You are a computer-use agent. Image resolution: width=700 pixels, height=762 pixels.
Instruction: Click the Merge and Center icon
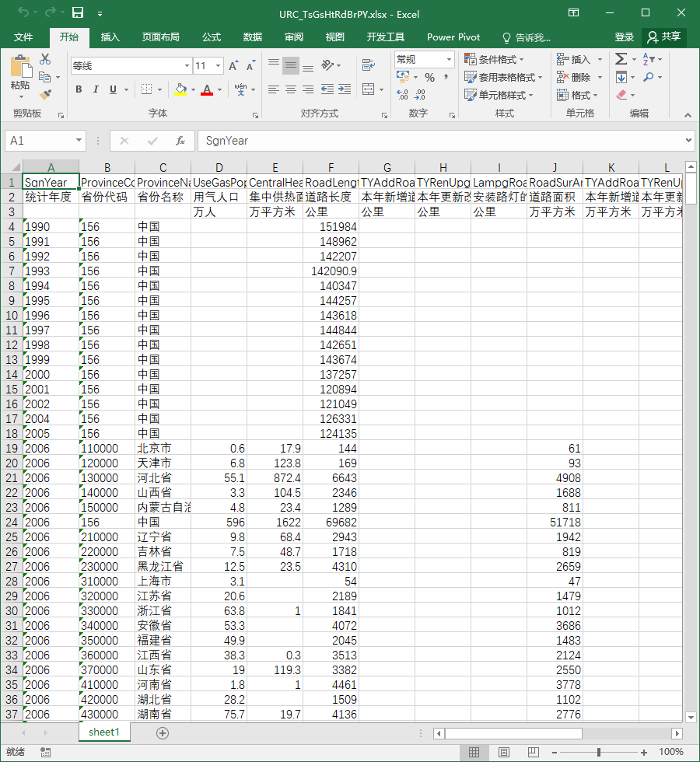pyautogui.click(x=369, y=89)
